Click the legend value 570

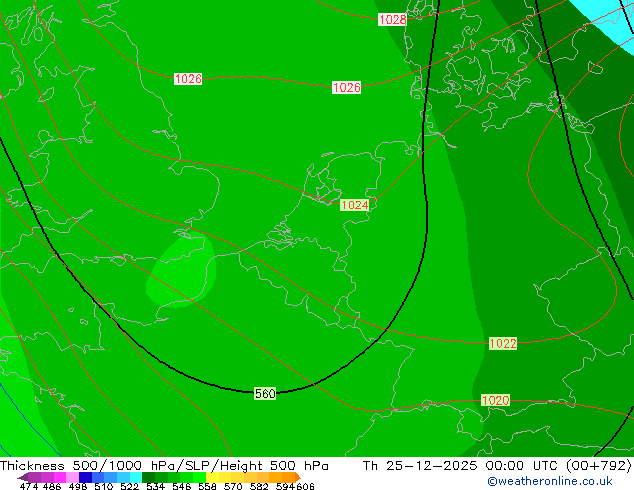point(233,486)
